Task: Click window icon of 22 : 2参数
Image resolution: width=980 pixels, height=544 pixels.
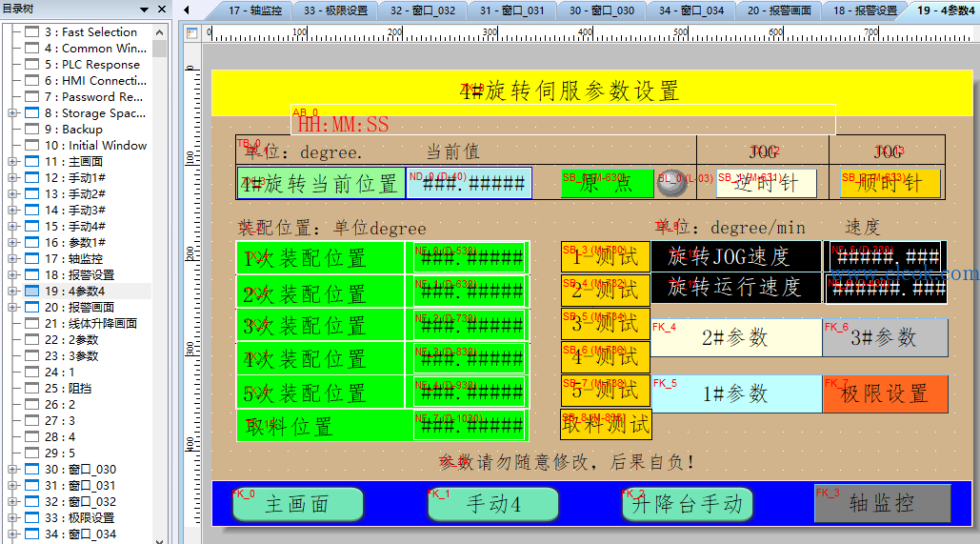Action: click(31, 339)
